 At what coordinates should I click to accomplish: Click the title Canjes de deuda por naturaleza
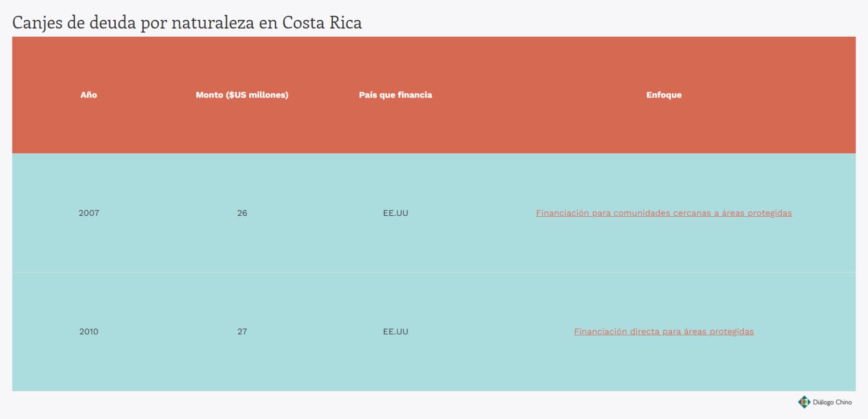coord(133,23)
